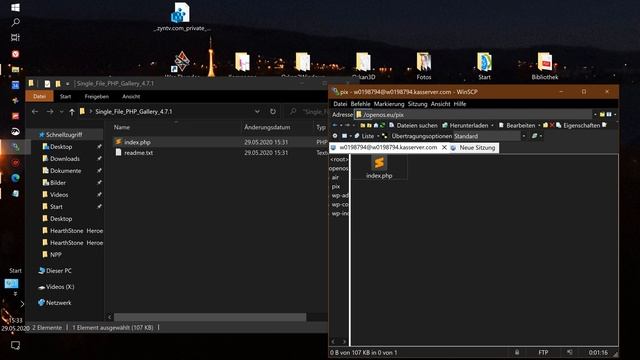Click Dateien suchen in WinSCP toolbar

[x=413, y=125]
